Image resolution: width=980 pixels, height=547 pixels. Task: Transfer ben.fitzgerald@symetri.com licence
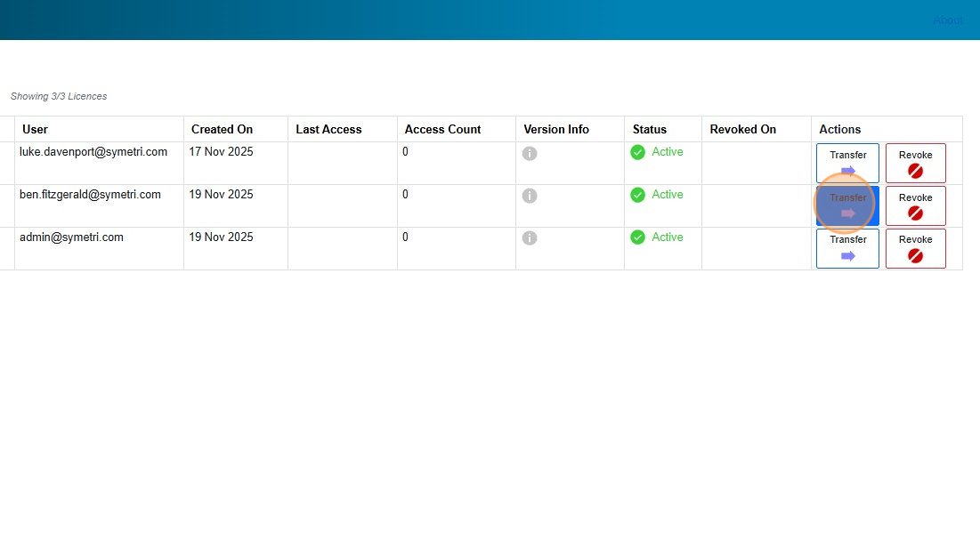click(847, 205)
